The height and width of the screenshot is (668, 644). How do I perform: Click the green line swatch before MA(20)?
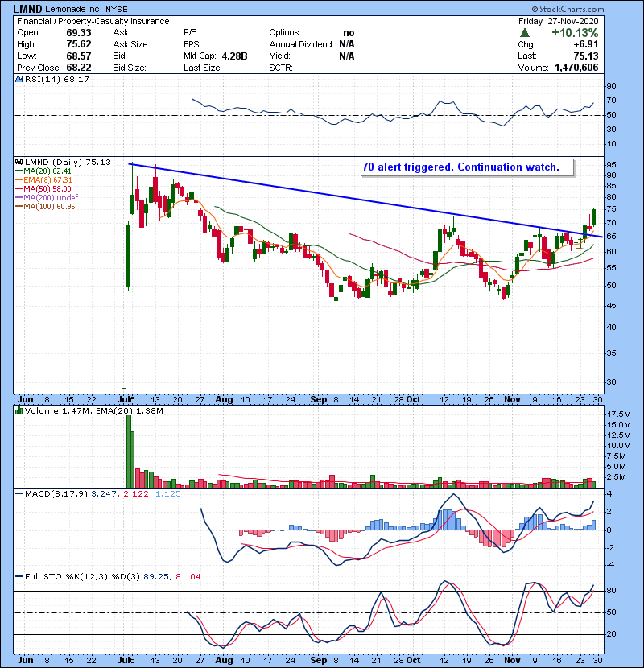tap(19, 171)
